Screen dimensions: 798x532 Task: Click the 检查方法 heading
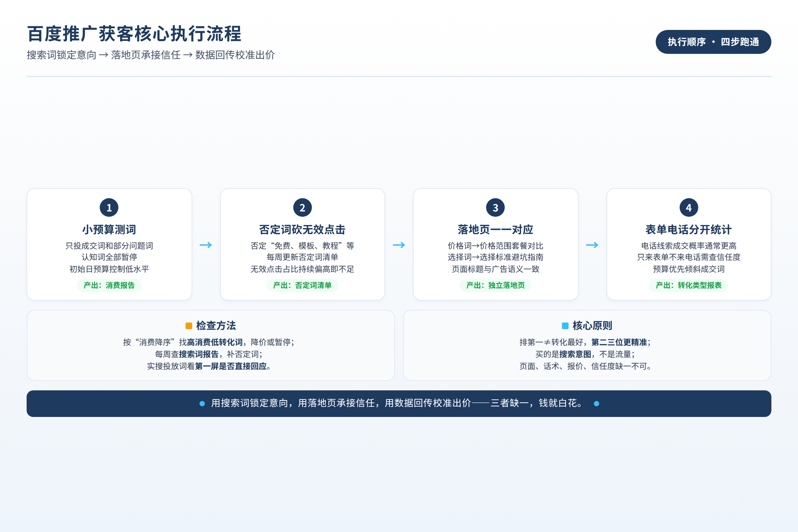coord(216,326)
